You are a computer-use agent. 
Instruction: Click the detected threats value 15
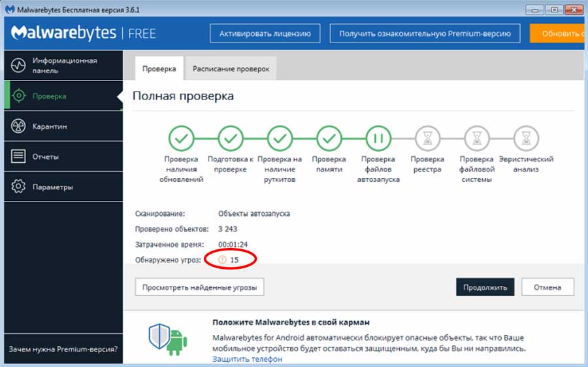point(235,260)
